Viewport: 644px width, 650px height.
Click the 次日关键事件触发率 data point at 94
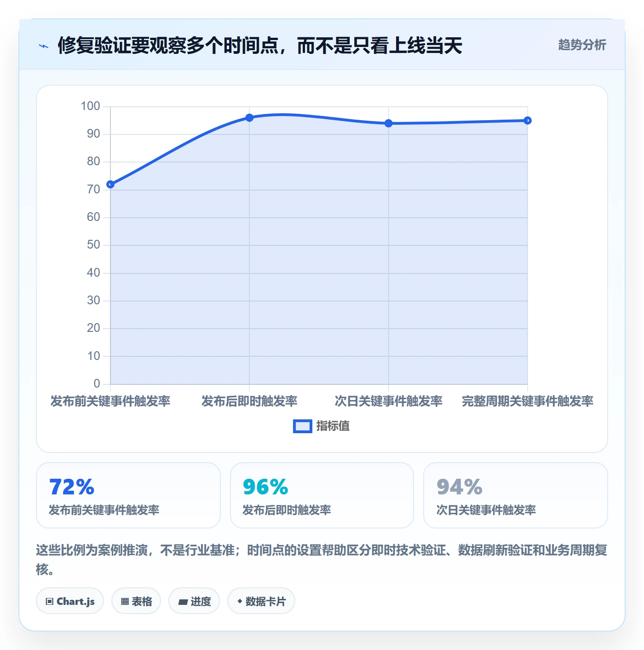389,123
